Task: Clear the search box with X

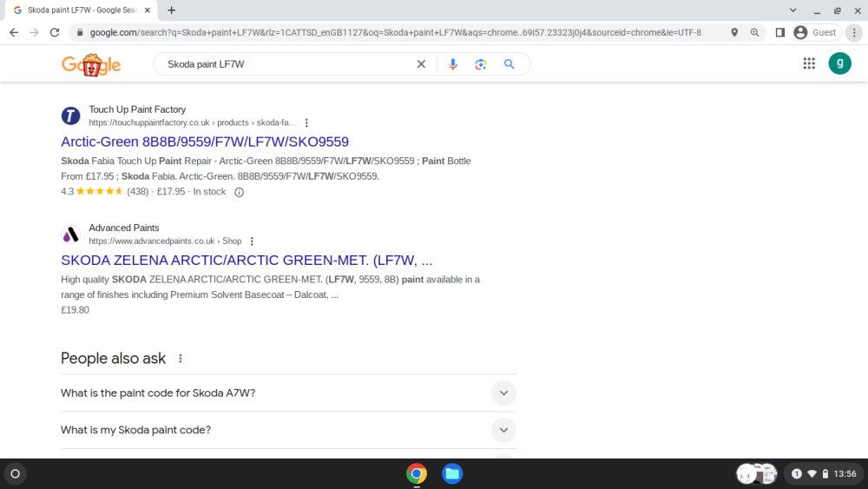Action: point(421,64)
